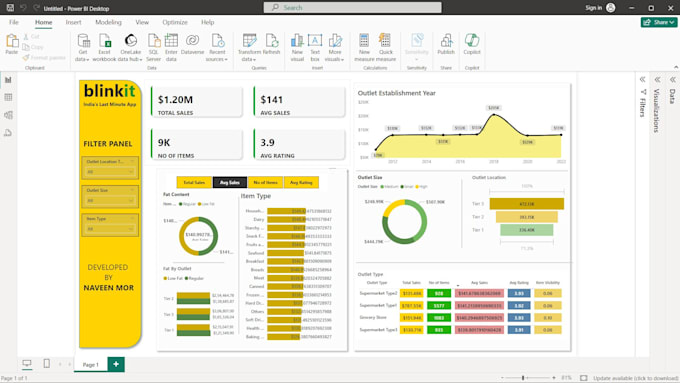
Task: Publish the report
Action: point(446,45)
